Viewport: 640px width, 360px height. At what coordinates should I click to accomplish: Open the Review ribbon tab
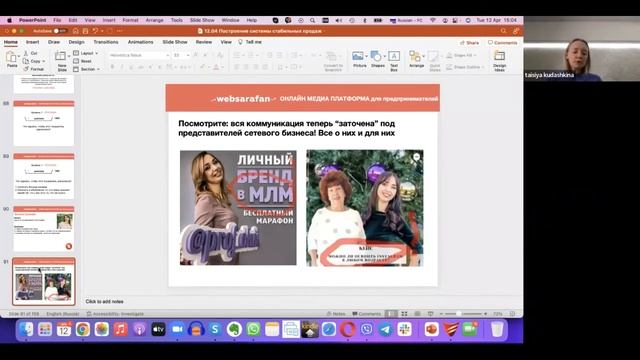click(x=204, y=42)
